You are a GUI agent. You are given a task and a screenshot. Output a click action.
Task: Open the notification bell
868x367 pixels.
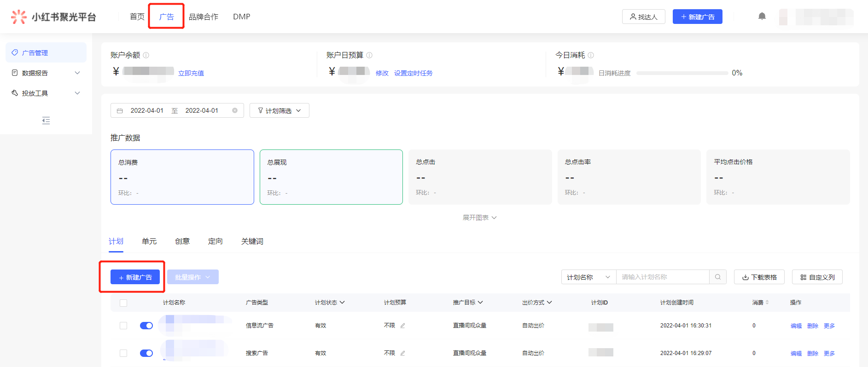(x=762, y=17)
